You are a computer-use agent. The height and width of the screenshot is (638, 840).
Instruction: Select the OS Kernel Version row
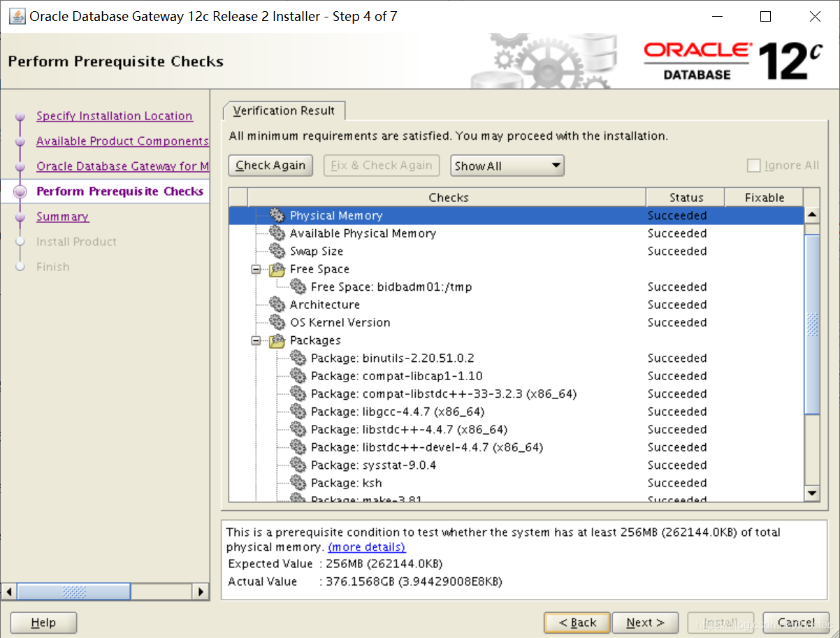pyautogui.click(x=516, y=323)
